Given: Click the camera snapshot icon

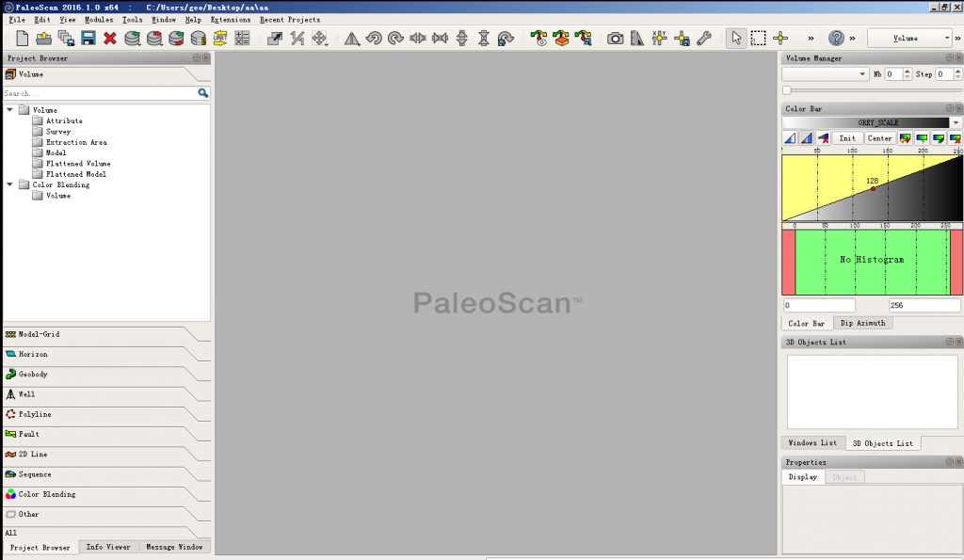Looking at the screenshot, I should [x=615, y=38].
